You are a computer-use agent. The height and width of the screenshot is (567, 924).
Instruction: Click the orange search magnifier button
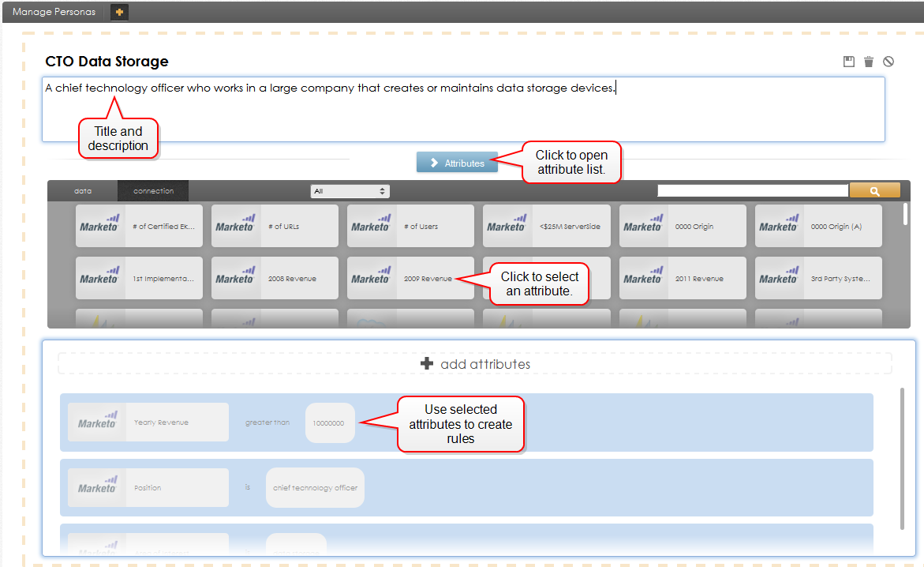[874, 190]
